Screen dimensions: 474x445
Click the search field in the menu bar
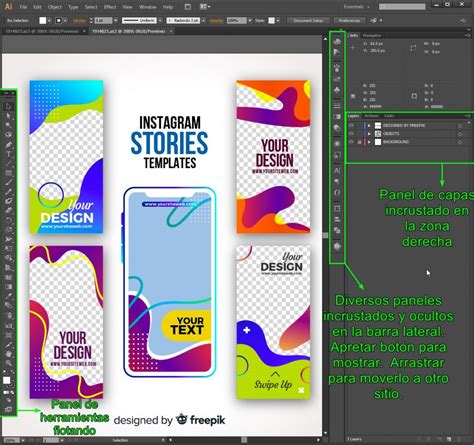click(402, 7)
